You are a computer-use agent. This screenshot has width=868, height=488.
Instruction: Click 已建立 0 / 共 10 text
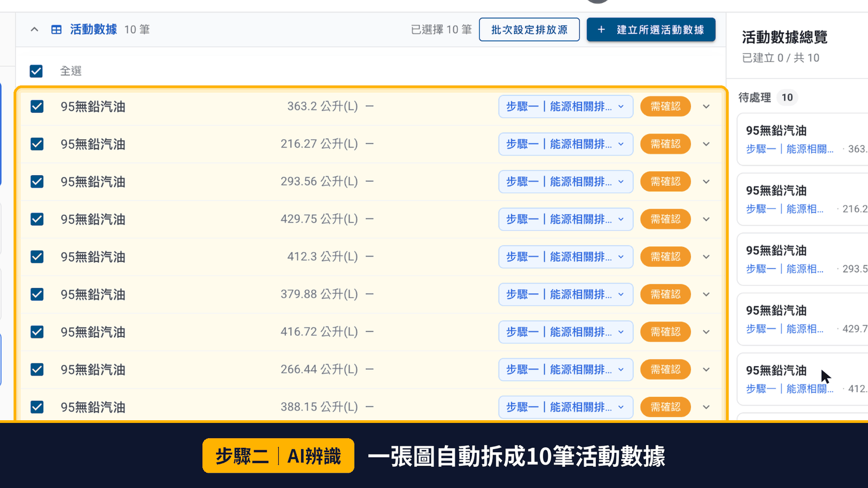(x=781, y=57)
